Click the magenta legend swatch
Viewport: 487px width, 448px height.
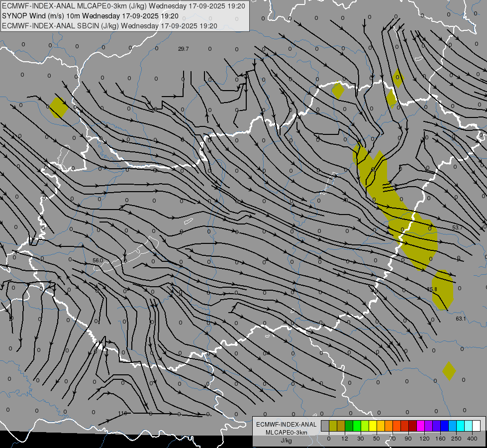point(420,426)
